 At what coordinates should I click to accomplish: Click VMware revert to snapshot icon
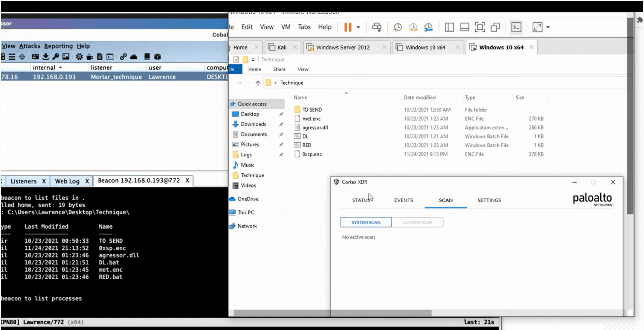click(x=413, y=27)
